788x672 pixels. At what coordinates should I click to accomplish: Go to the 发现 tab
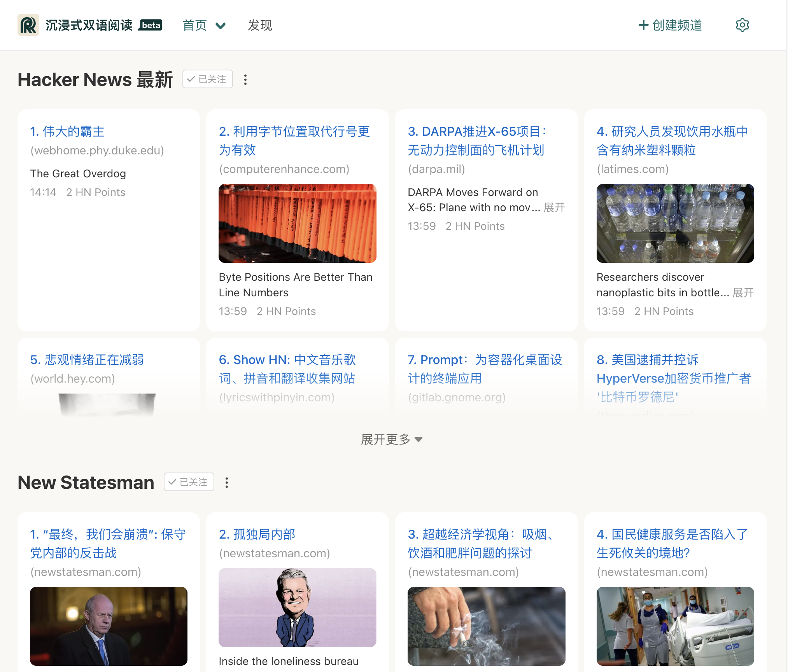(x=260, y=25)
